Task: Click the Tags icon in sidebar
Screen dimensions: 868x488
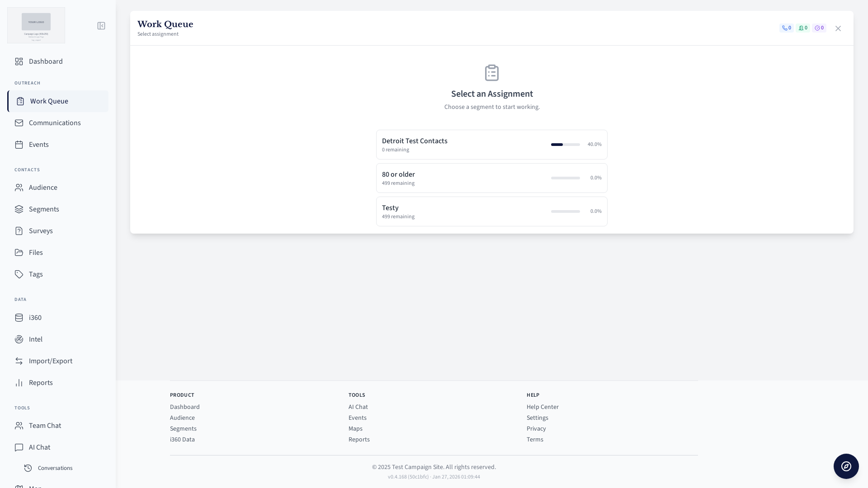Action: [19, 274]
